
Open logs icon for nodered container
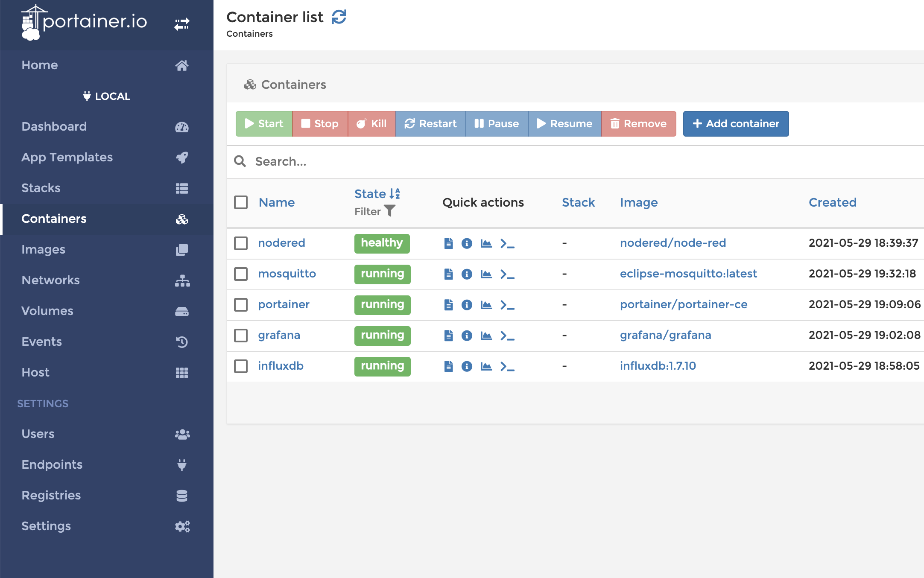pos(448,243)
